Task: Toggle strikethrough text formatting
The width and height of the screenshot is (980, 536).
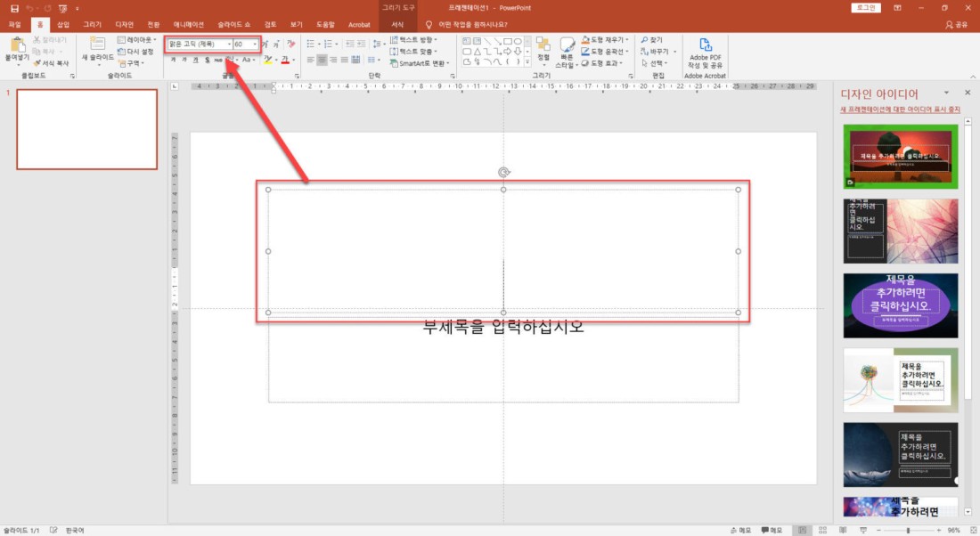Action: 218,60
